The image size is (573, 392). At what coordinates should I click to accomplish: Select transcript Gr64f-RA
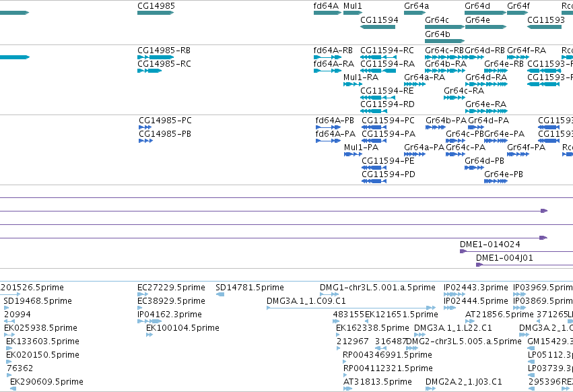coord(518,57)
